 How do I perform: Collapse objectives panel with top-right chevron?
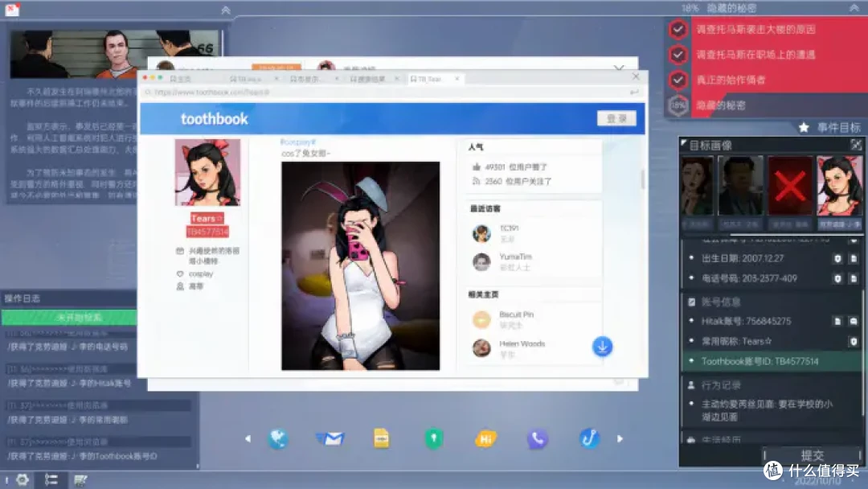[854, 8]
